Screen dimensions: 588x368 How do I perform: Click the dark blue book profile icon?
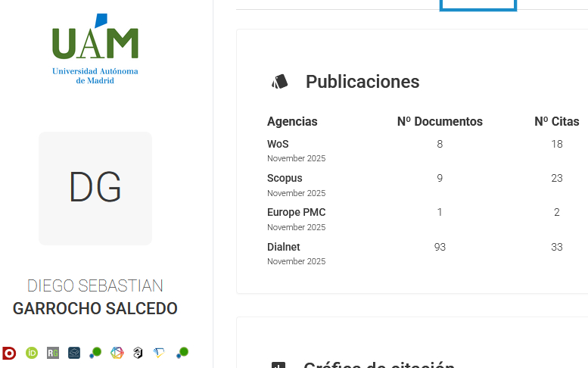(74, 353)
